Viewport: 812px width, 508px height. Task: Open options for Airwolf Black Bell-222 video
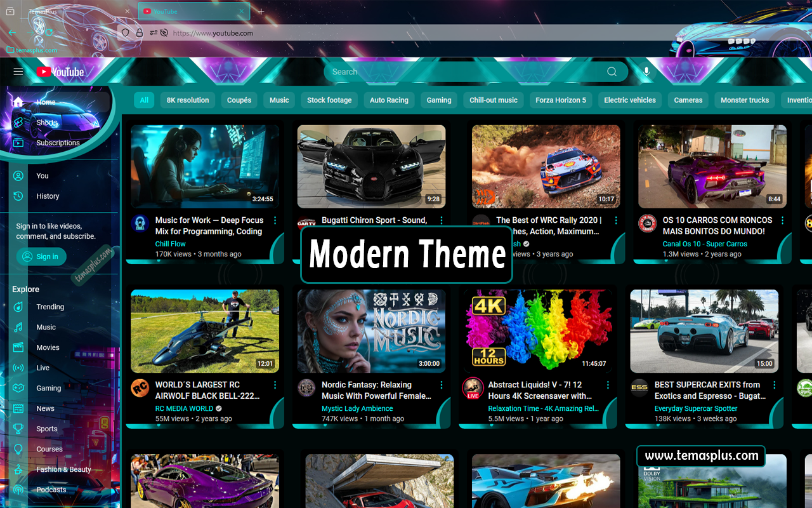pyautogui.click(x=275, y=385)
